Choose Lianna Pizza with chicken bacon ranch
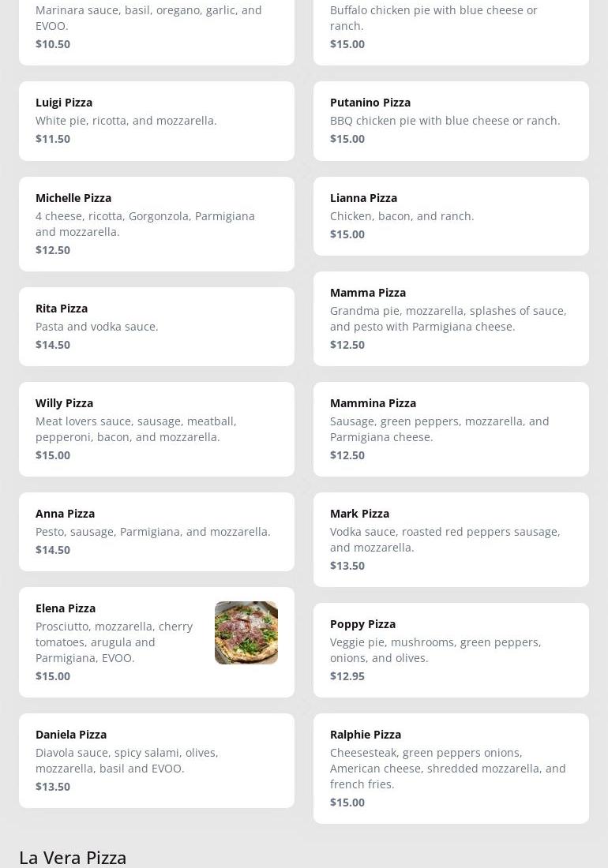The width and height of the screenshot is (608, 868). pos(451,215)
